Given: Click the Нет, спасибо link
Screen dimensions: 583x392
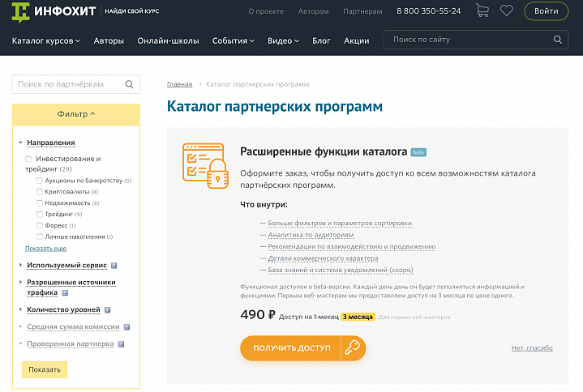Looking at the screenshot, I should point(532,348).
